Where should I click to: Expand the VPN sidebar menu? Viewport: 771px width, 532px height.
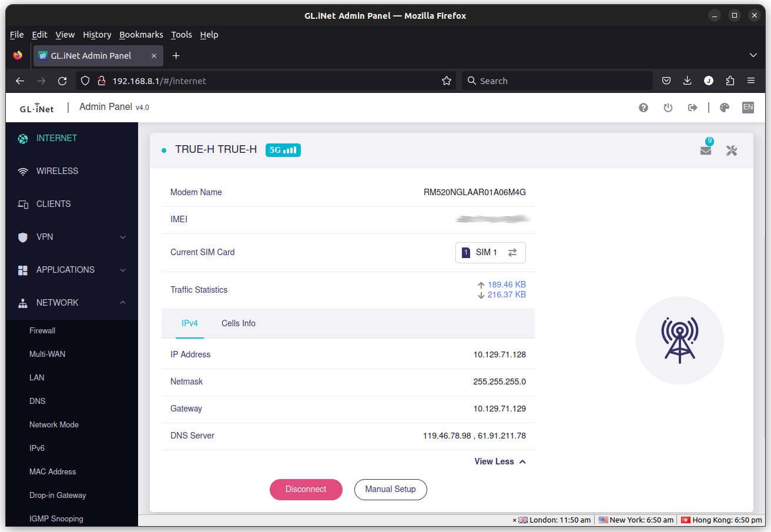point(72,237)
